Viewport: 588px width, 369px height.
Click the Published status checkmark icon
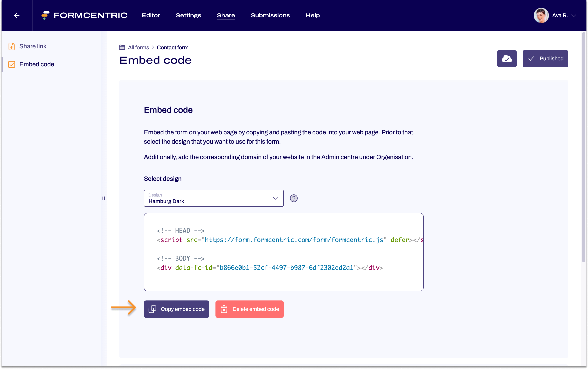tap(532, 58)
